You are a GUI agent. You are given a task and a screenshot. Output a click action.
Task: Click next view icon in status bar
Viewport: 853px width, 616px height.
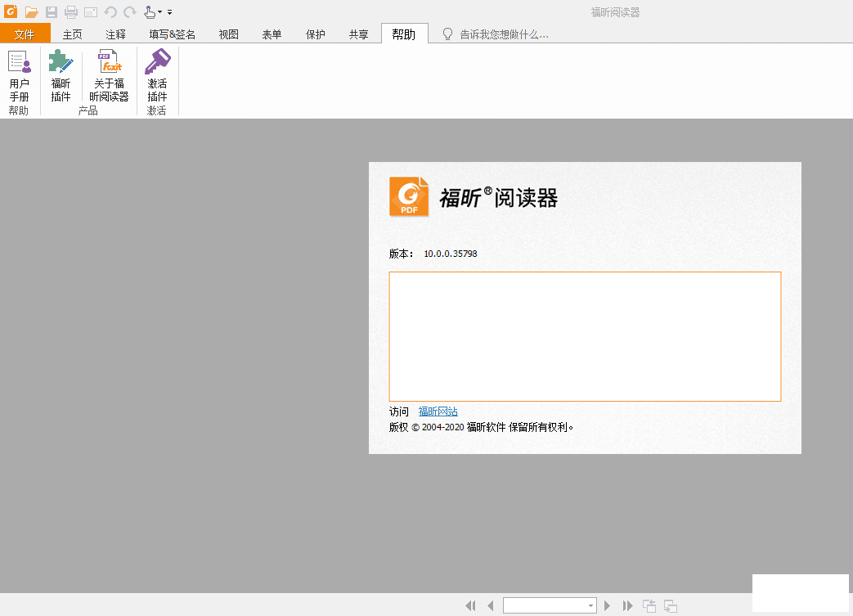click(671, 605)
